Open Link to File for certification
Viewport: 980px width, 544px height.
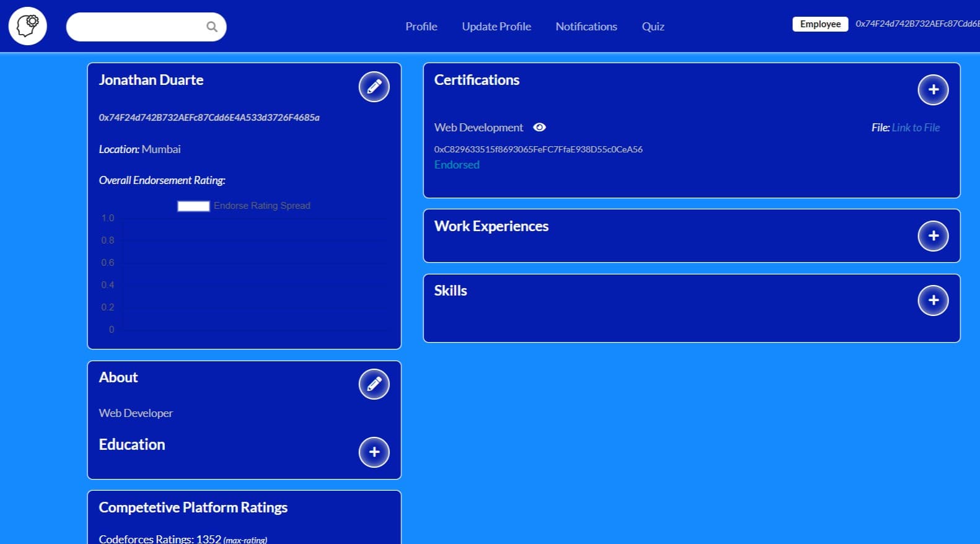pyautogui.click(x=916, y=128)
